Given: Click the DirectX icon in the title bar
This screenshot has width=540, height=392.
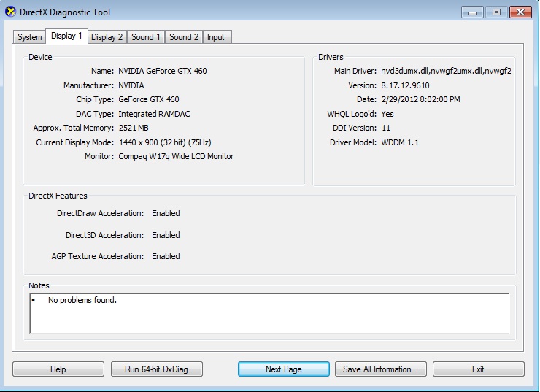Looking at the screenshot, I should point(11,12).
